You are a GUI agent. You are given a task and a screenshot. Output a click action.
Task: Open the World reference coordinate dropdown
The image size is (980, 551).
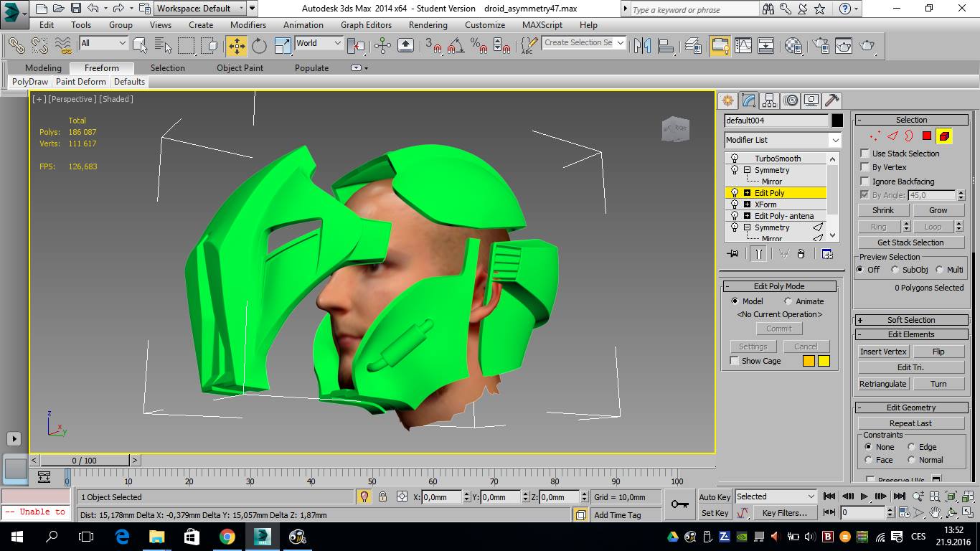tap(319, 44)
